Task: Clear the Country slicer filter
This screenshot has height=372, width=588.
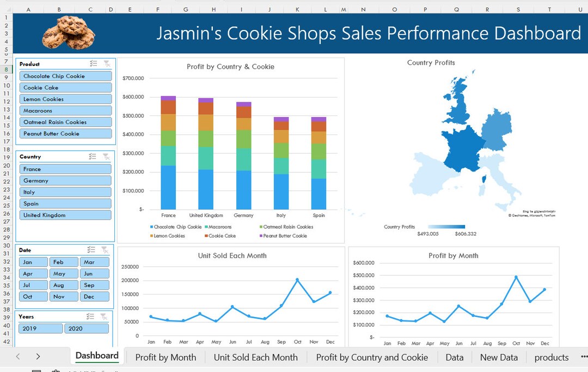Action: 105,156
